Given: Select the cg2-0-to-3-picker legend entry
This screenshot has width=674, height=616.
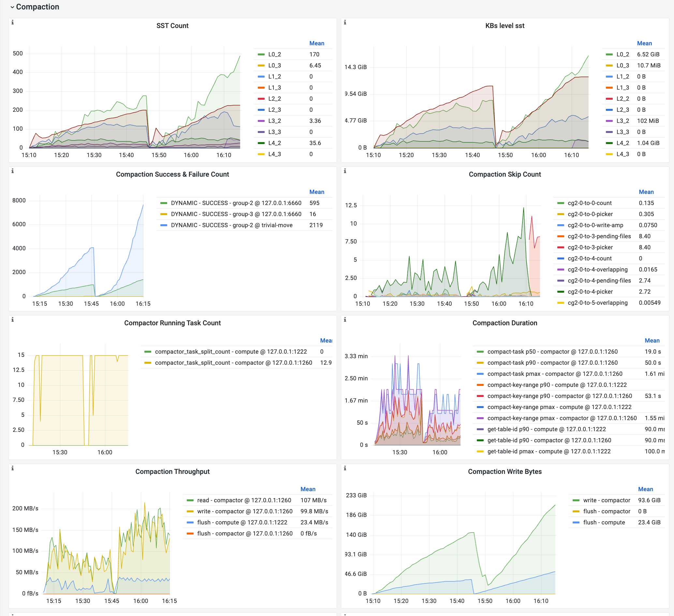Looking at the screenshot, I should [x=591, y=247].
